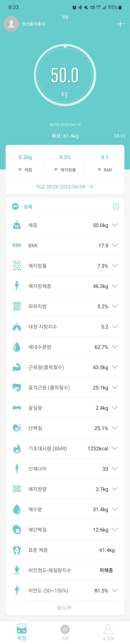
Task: Expand the 체지방률 7.3% details chevron
Action: tap(115, 266)
